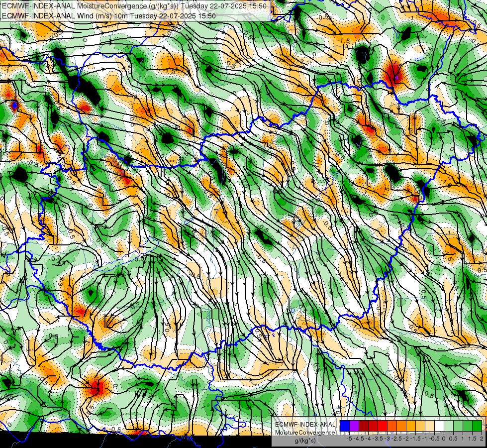Image resolution: width=487 pixels, height=448 pixels.
Task: Select the purple legend swatch
Action: pos(354,426)
